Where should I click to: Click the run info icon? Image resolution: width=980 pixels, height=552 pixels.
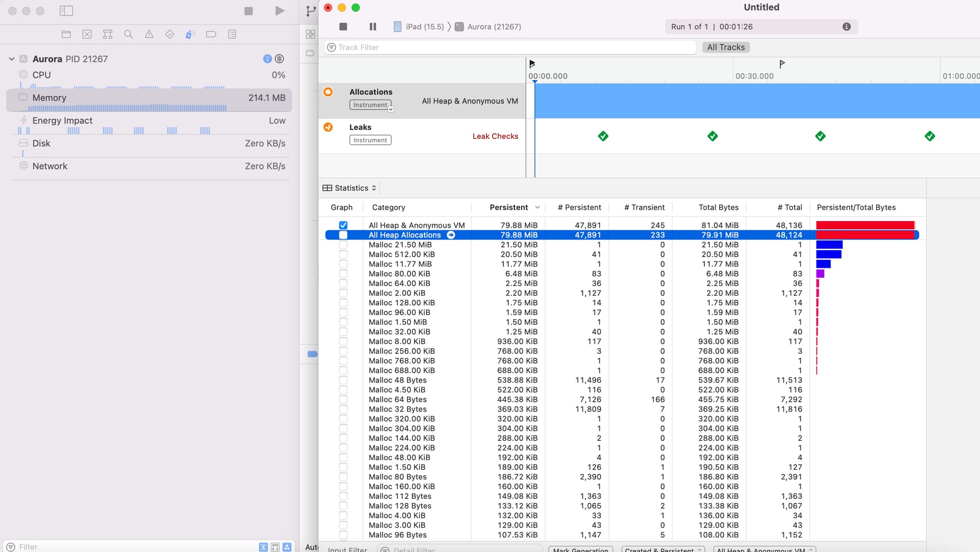pyautogui.click(x=846, y=27)
